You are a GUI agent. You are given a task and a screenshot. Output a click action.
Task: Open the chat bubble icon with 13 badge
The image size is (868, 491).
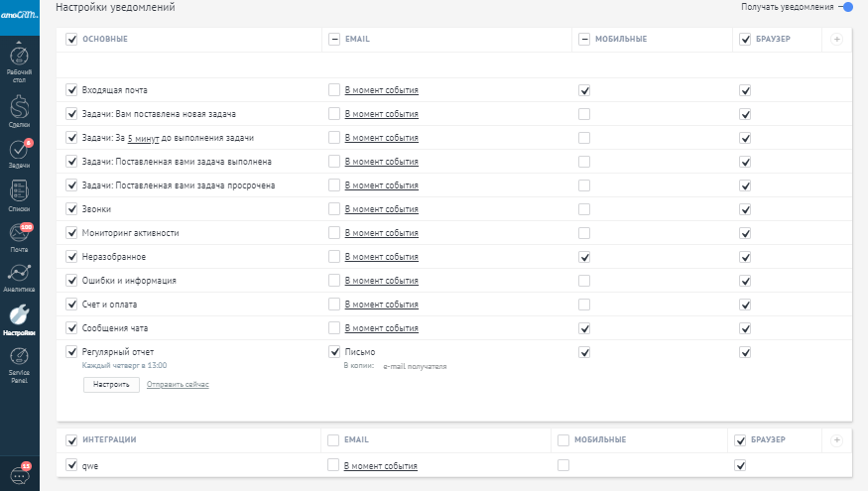(19, 472)
